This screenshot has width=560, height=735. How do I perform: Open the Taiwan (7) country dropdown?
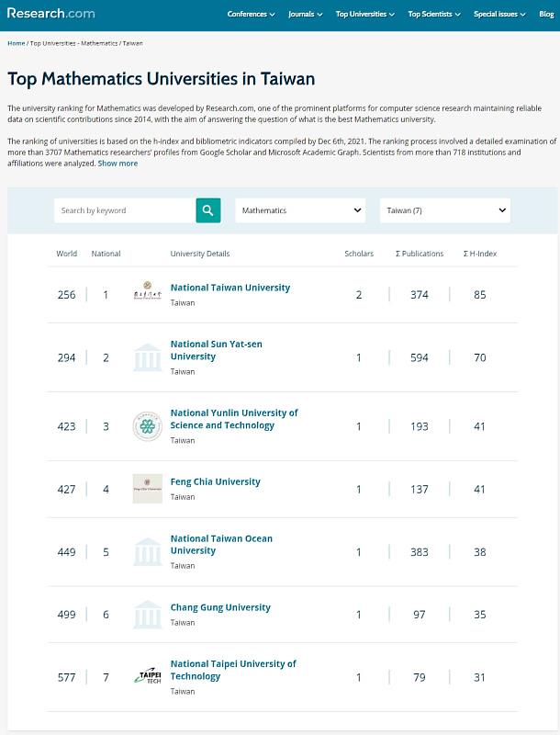click(444, 210)
